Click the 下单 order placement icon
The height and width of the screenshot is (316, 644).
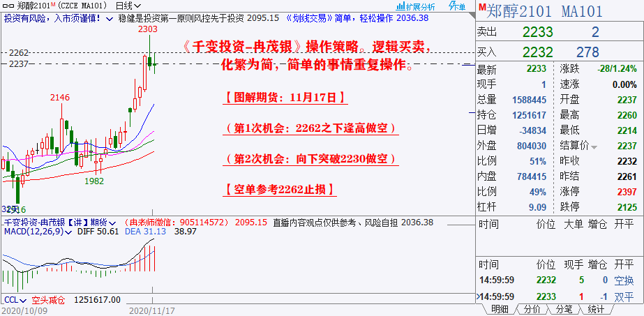coord(456,6)
